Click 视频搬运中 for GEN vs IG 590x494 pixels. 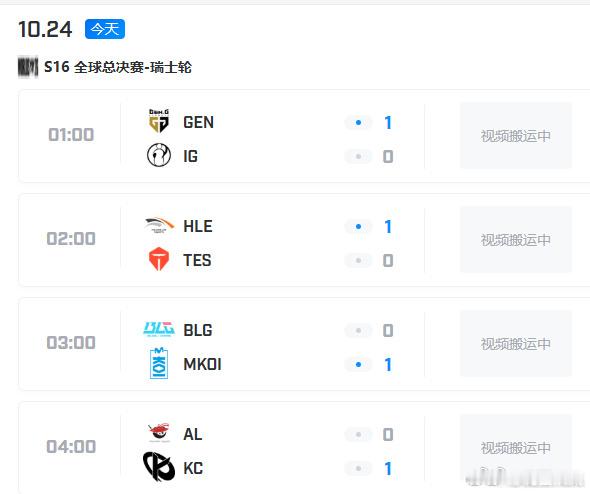[516, 136]
